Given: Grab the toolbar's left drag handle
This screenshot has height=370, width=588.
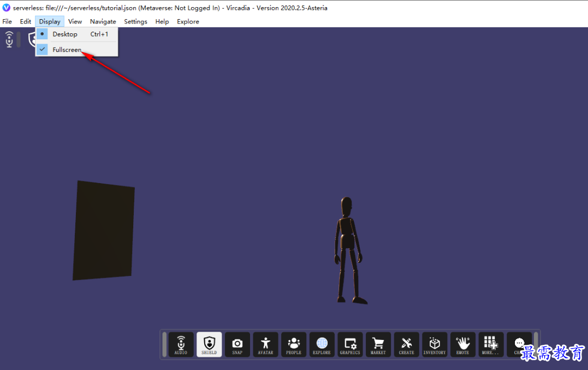Looking at the screenshot, I should (x=164, y=344).
